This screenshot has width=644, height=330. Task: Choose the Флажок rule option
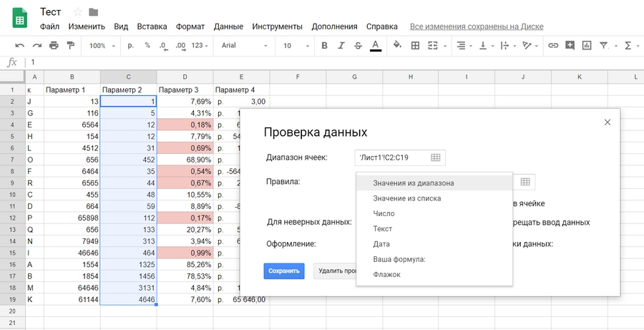[x=386, y=274]
